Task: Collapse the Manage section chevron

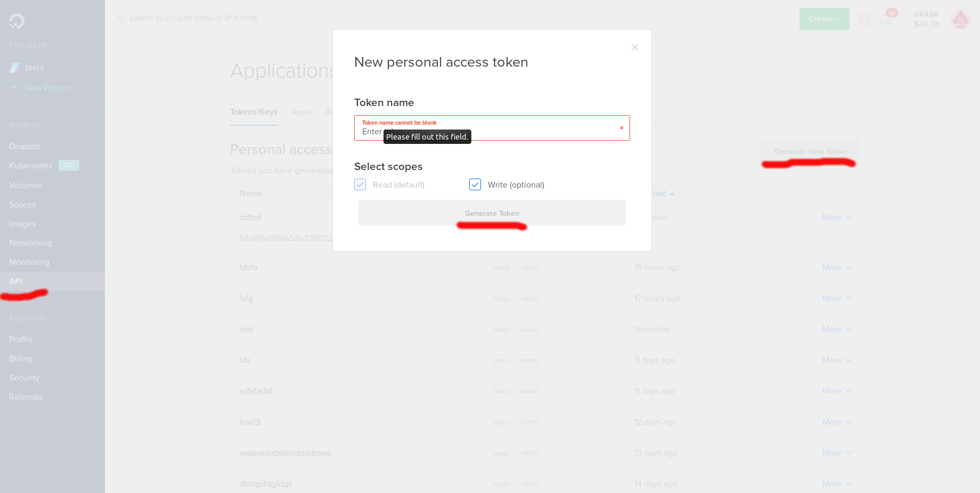Action: point(91,125)
